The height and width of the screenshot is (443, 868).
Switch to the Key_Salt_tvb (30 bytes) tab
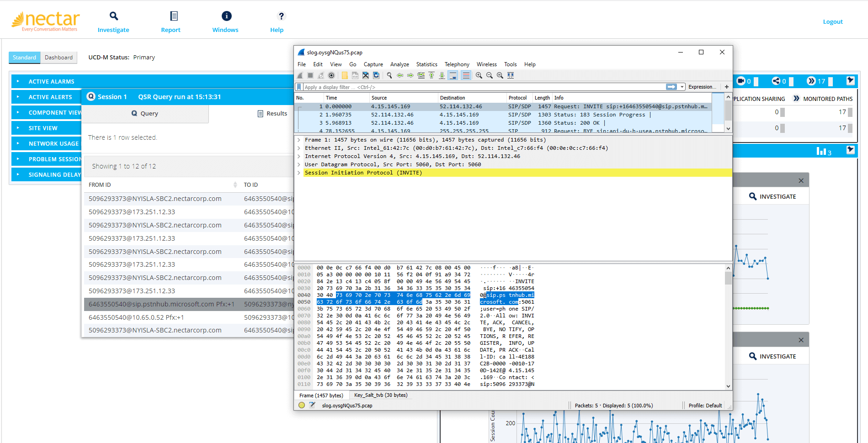click(381, 395)
